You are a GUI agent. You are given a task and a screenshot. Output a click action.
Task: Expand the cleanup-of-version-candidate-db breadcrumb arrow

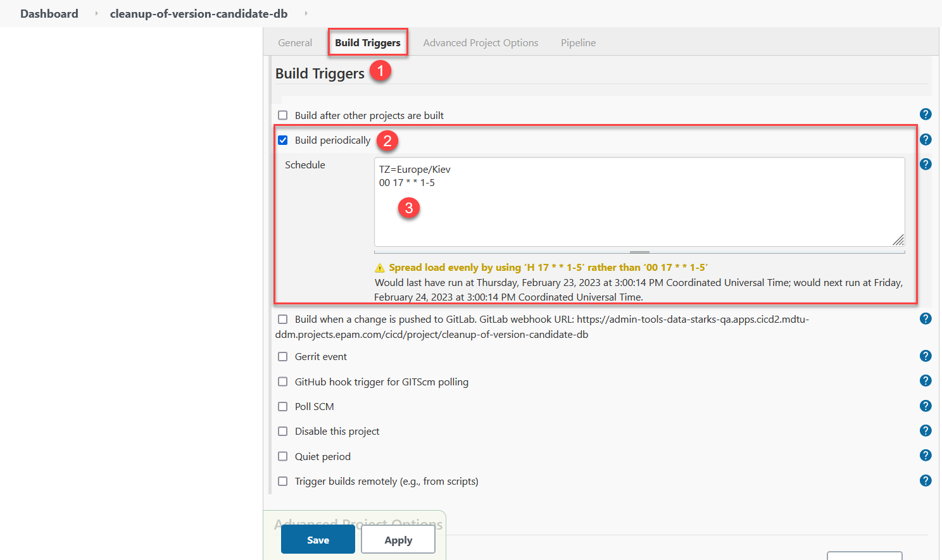pos(306,13)
